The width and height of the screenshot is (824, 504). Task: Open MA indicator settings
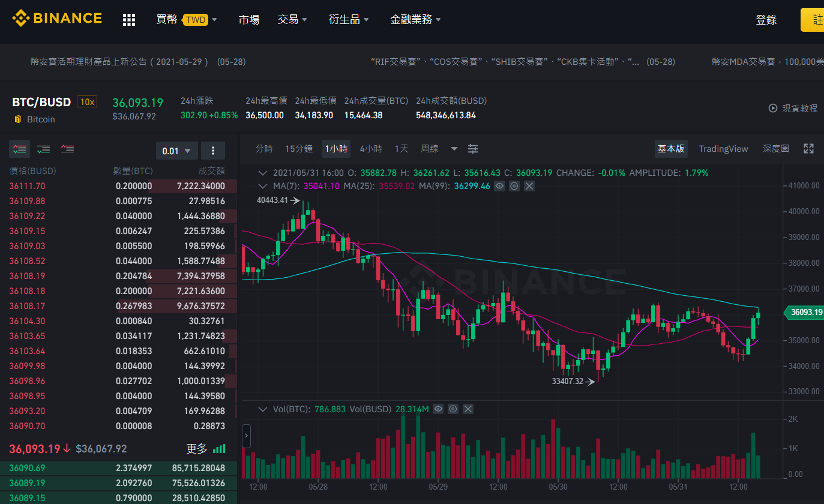pos(514,186)
